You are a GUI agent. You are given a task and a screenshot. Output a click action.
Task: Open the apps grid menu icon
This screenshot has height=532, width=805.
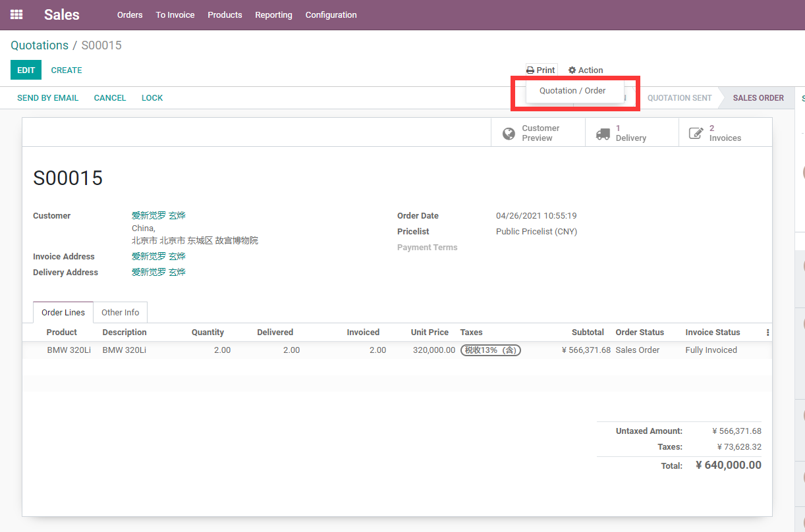click(16, 14)
